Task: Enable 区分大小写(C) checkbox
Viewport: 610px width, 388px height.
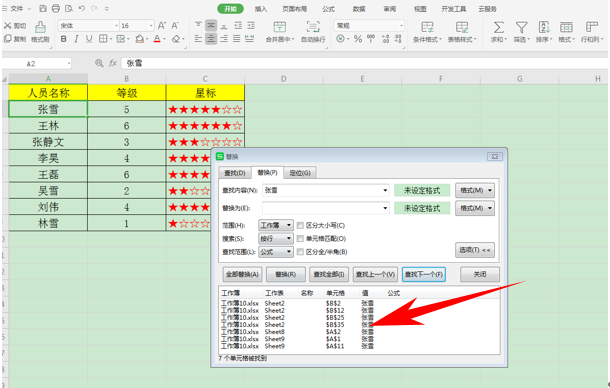Action: (x=300, y=225)
